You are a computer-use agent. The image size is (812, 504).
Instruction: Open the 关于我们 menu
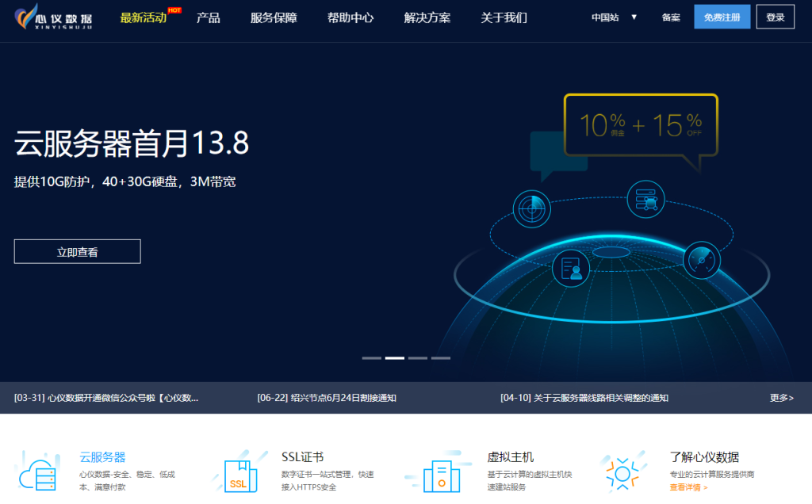pyautogui.click(x=504, y=17)
